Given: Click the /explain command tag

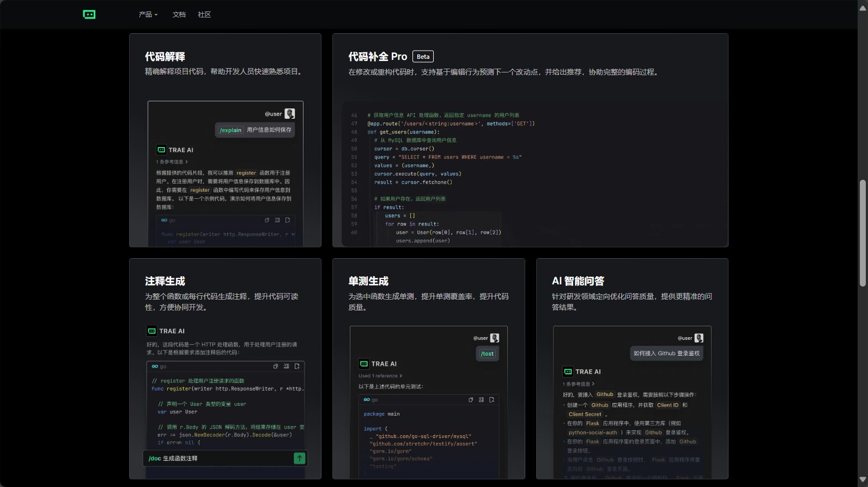Looking at the screenshot, I should [x=230, y=130].
